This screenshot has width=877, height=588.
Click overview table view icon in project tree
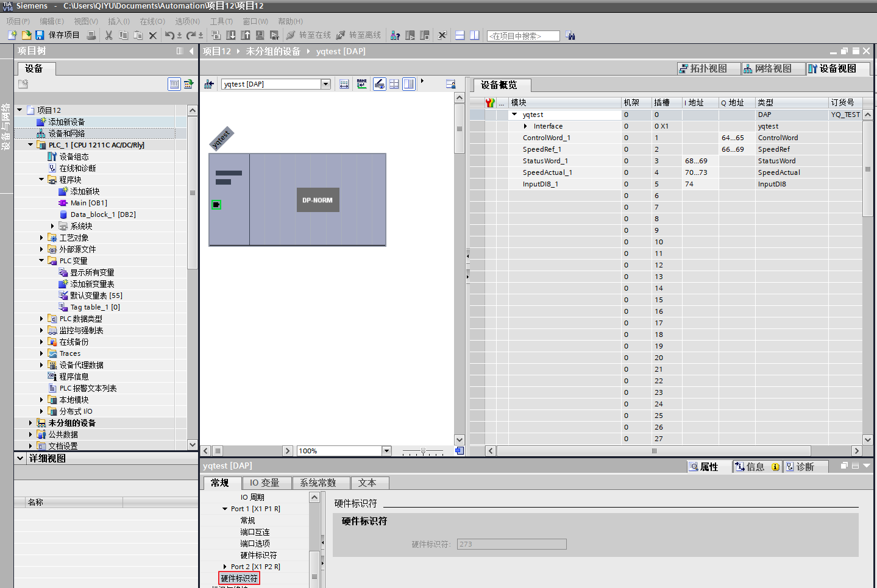[174, 84]
